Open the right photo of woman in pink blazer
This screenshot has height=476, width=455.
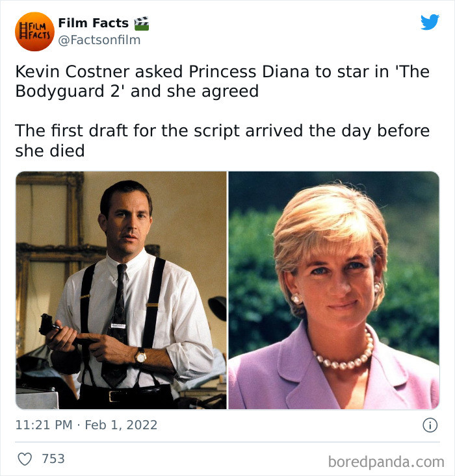coord(333,290)
